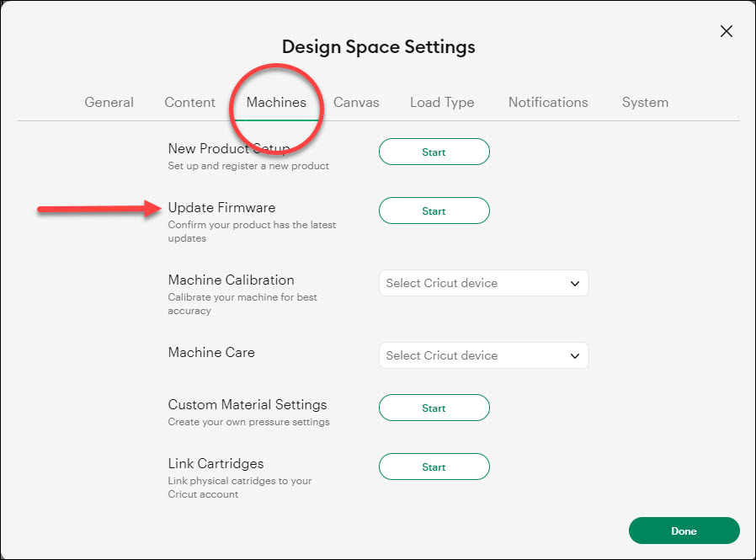Click the Design Space Settings title
The image size is (756, 560).
tap(378, 47)
